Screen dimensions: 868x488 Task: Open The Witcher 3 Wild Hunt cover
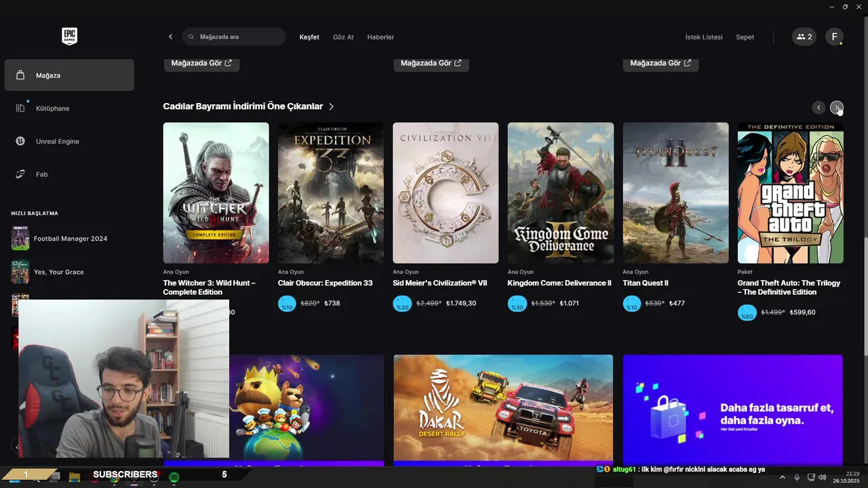coord(216,193)
